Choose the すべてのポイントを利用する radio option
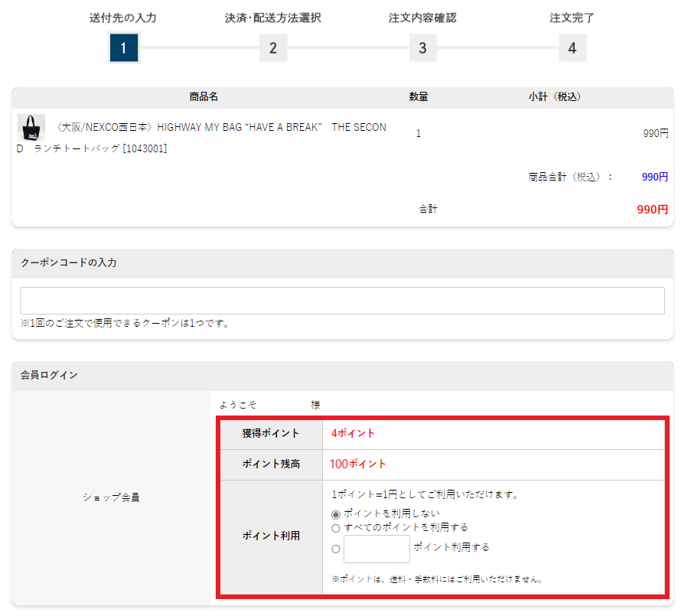This screenshot has height=616, width=691. click(x=336, y=528)
